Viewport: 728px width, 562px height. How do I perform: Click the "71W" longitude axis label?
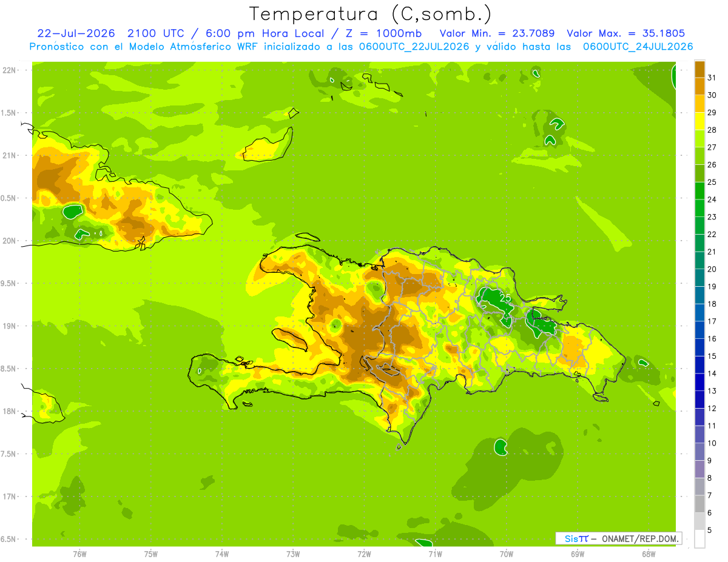pos(435,554)
